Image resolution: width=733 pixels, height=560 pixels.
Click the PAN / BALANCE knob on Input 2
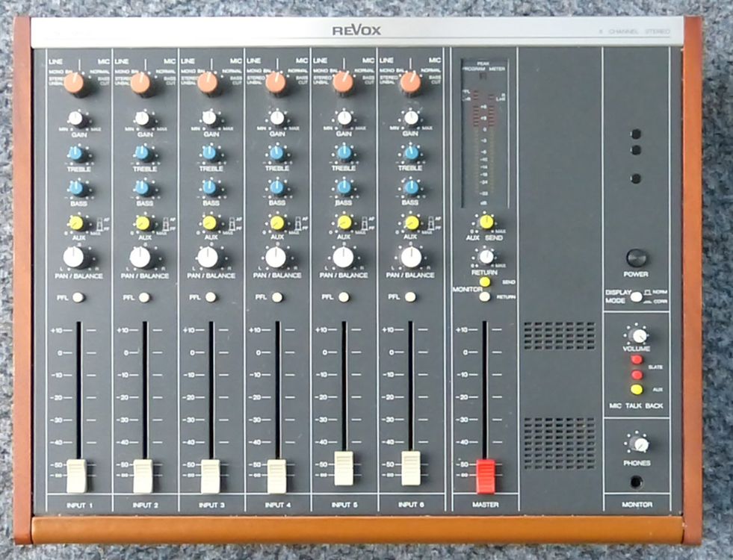(x=140, y=258)
